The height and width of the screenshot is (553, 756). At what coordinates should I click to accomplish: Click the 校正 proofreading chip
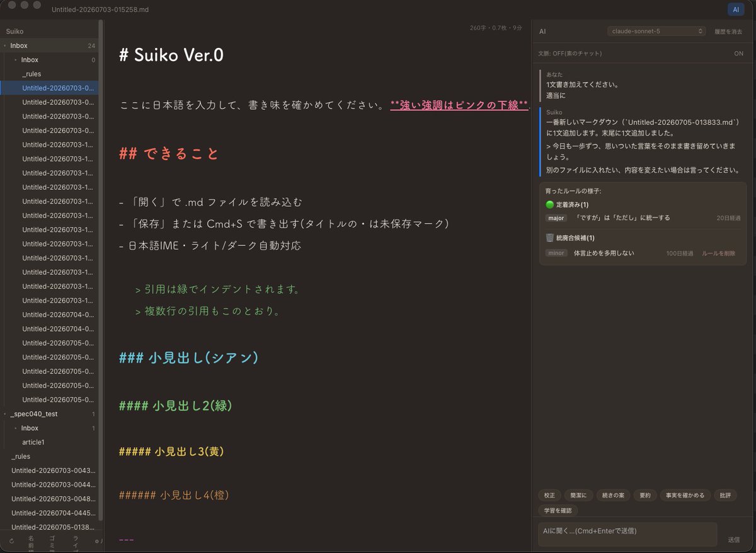[549, 496]
